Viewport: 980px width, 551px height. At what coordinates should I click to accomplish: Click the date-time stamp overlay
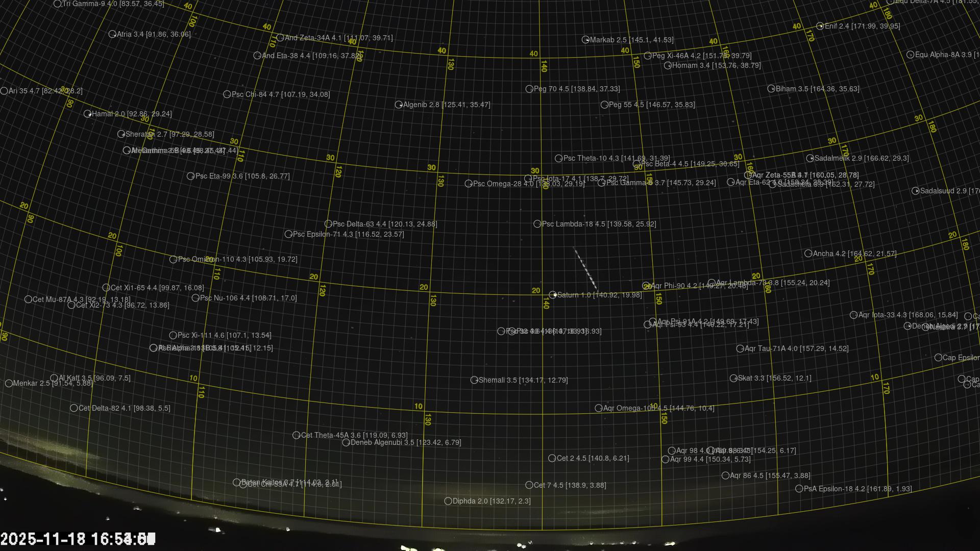(x=78, y=539)
